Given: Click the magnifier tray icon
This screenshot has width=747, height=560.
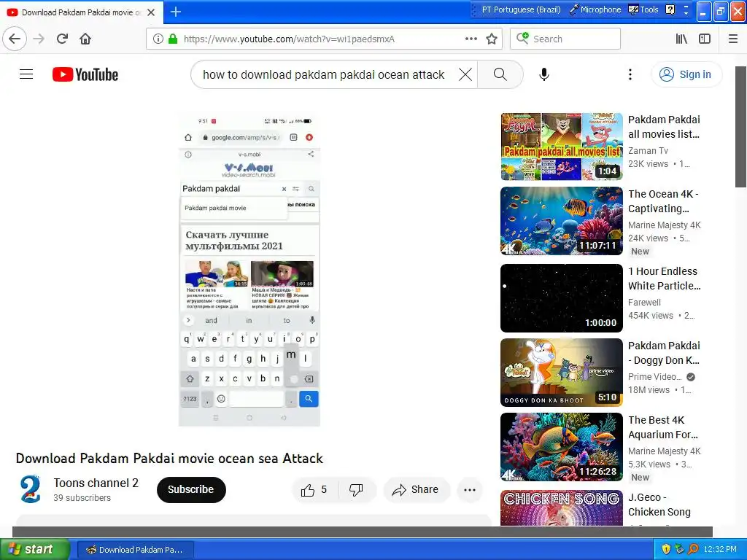Looking at the screenshot, I should click(693, 549).
